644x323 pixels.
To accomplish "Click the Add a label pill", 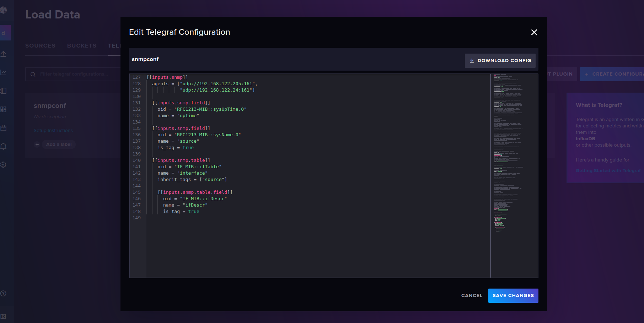I will click(59, 144).
